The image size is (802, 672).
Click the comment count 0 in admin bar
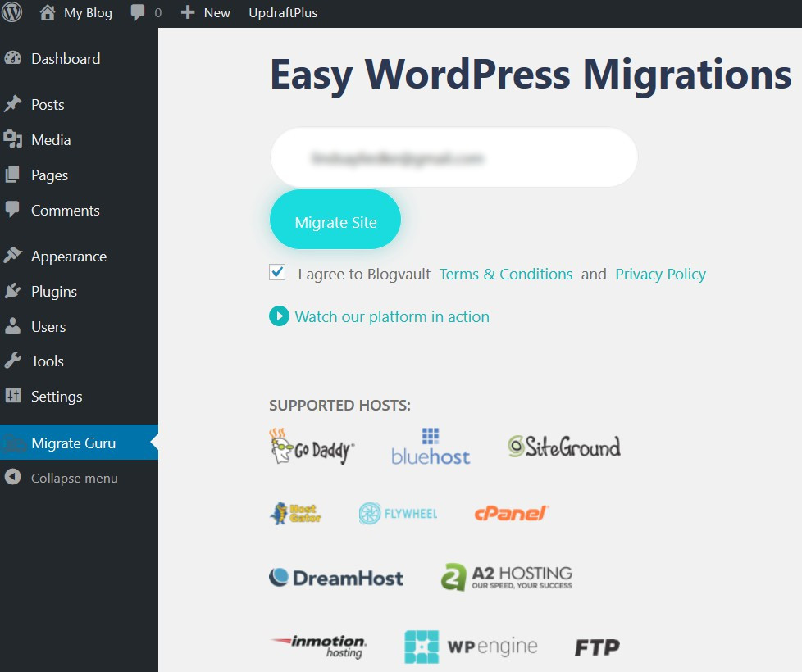click(157, 13)
